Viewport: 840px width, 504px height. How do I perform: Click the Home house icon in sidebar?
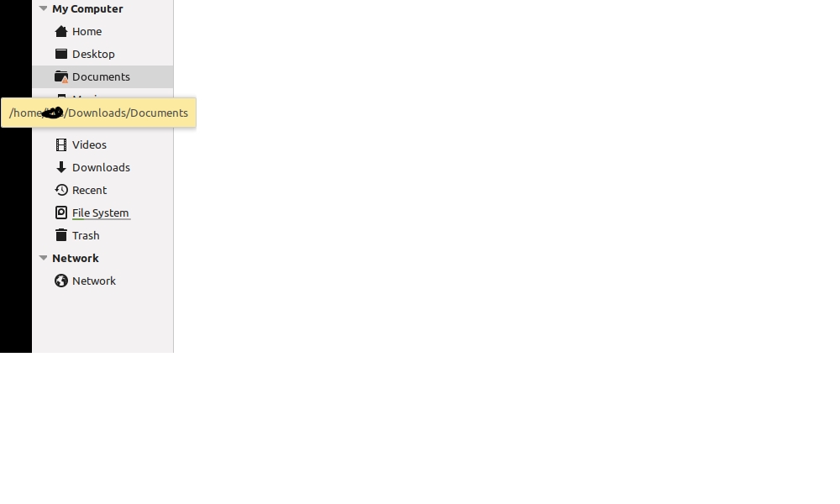click(61, 32)
